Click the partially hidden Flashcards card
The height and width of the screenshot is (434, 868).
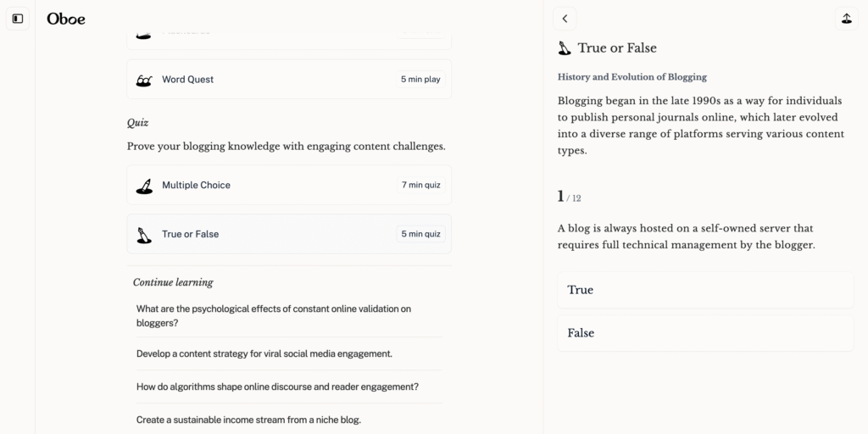[289, 41]
